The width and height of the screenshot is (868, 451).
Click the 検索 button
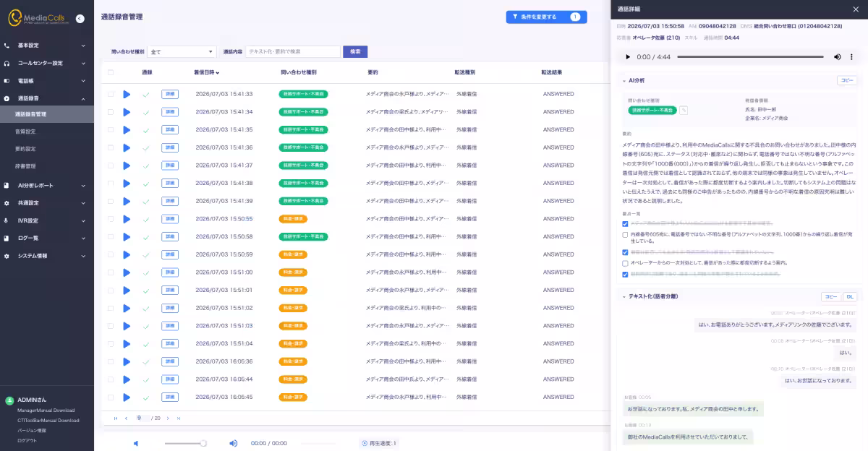(355, 52)
